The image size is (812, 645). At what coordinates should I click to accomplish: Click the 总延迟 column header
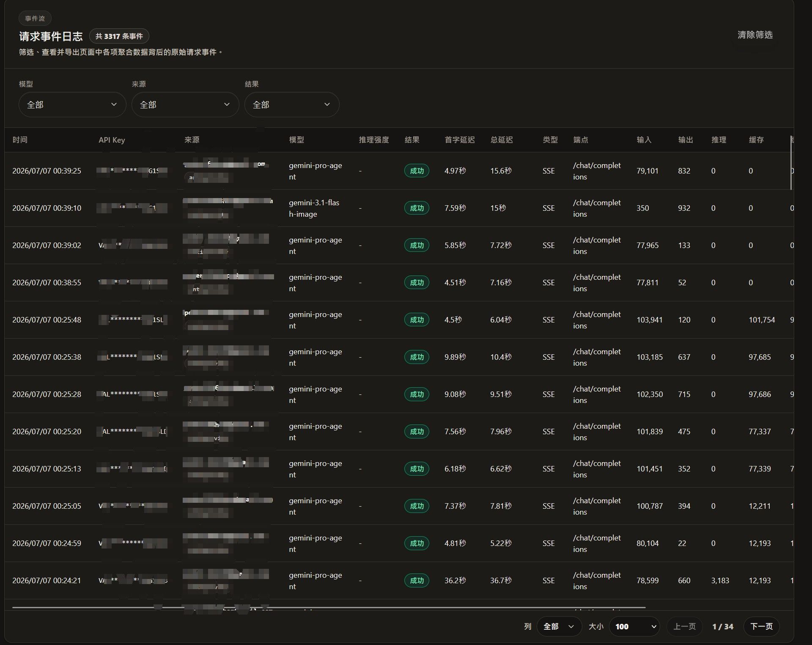(502, 140)
